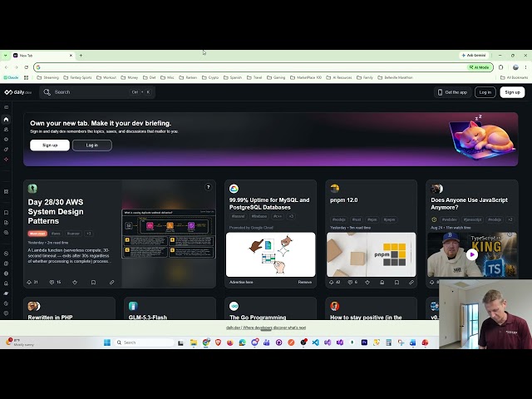532x399 pixels.
Task: Open the Chrome profile avatar
Action: click(515, 67)
